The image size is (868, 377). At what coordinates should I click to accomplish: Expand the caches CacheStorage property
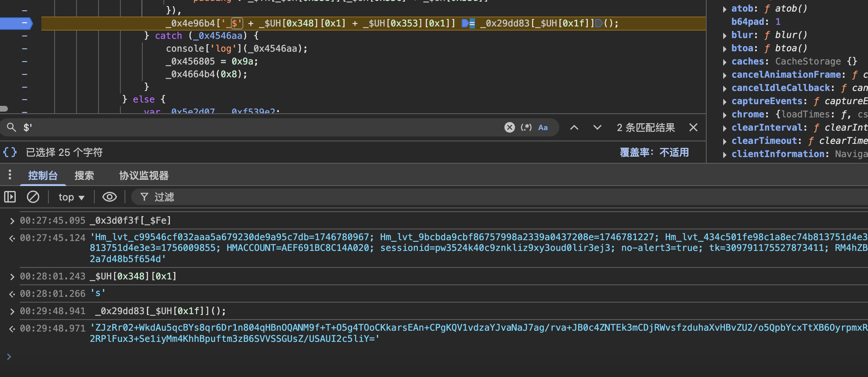[724, 62]
